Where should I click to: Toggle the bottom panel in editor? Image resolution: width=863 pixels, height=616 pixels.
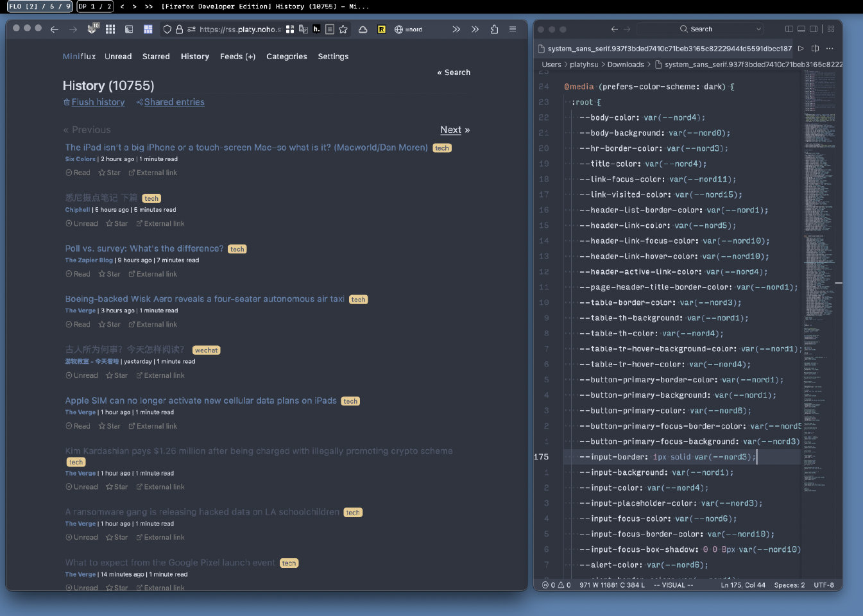[801, 30]
